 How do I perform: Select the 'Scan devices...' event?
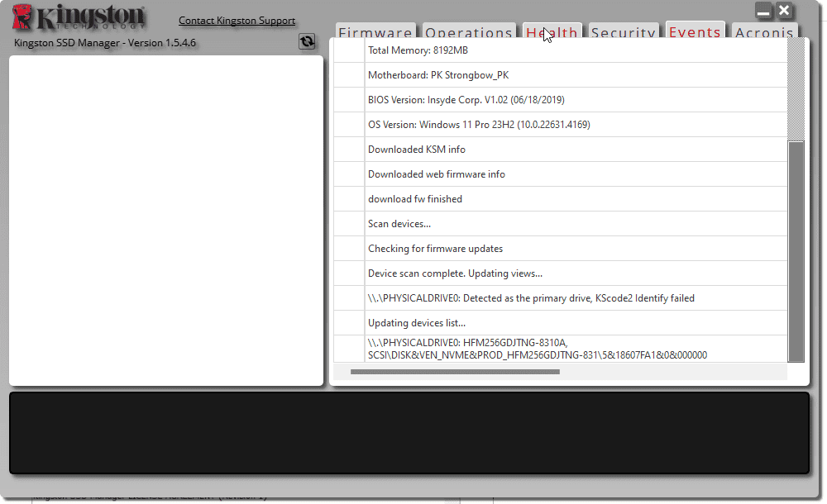tap(561, 224)
